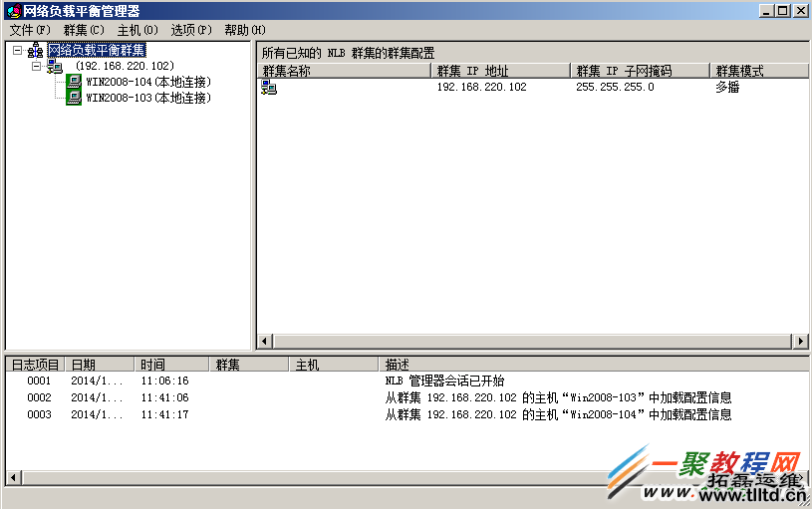Click the description NLB 管理器会话已开始
Image resolution: width=812 pixels, height=509 pixels.
[444, 382]
